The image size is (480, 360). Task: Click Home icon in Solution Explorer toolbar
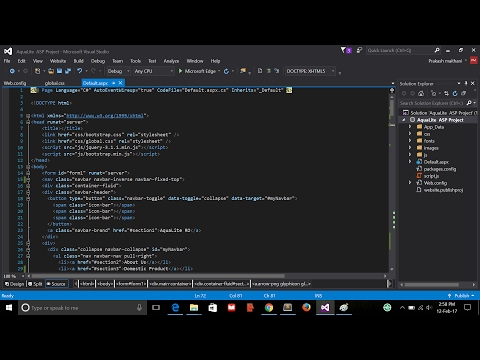421,94
